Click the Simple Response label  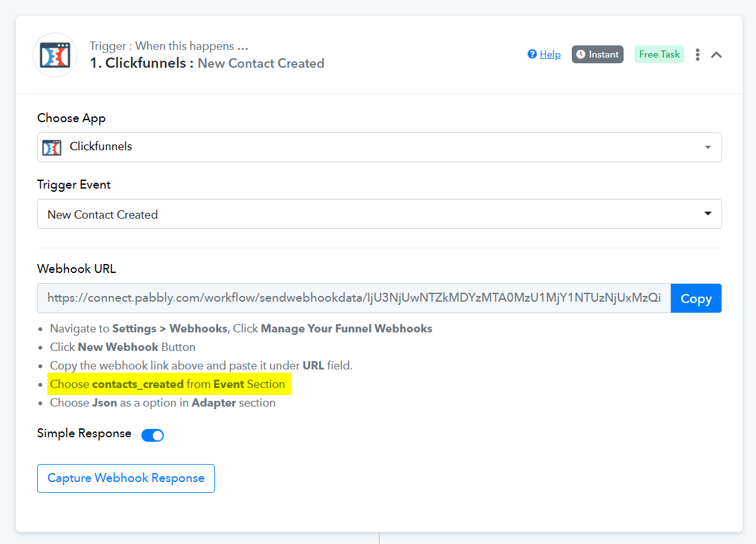[x=84, y=433]
